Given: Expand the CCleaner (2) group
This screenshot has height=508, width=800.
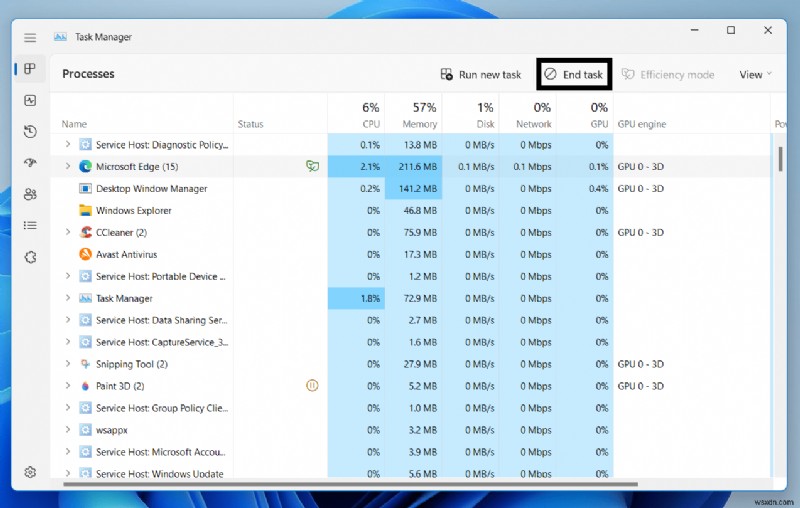Looking at the screenshot, I should [x=67, y=232].
